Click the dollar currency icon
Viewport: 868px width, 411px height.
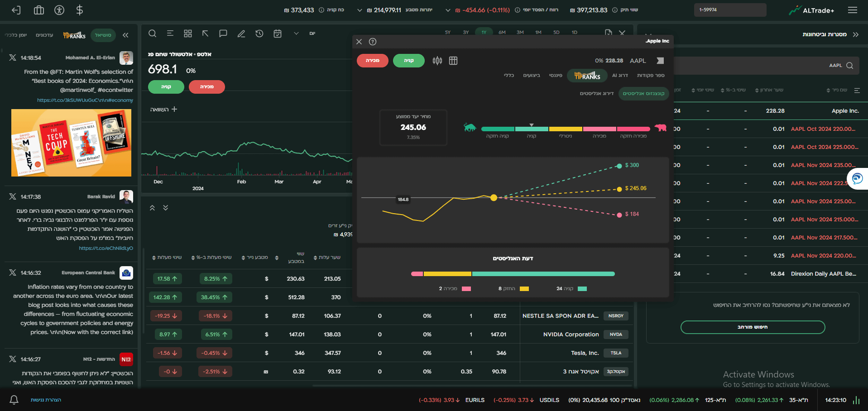click(80, 10)
